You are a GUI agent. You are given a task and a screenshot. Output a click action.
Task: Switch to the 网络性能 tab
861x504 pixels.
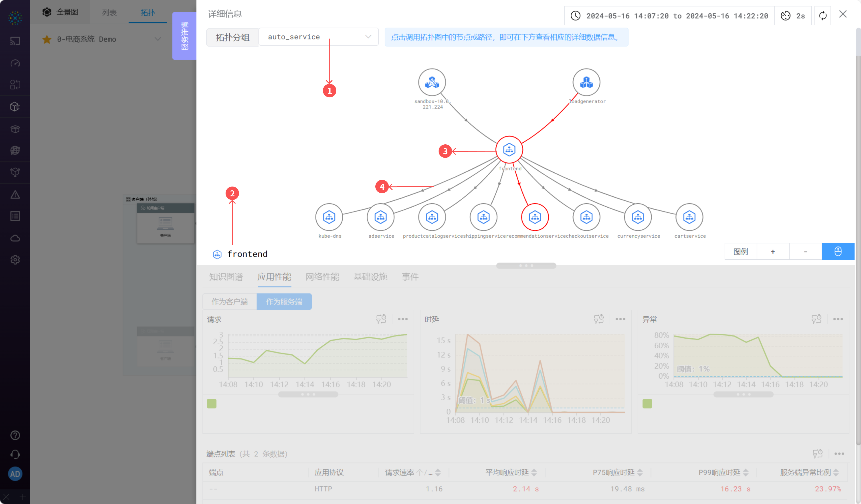[322, 277]
